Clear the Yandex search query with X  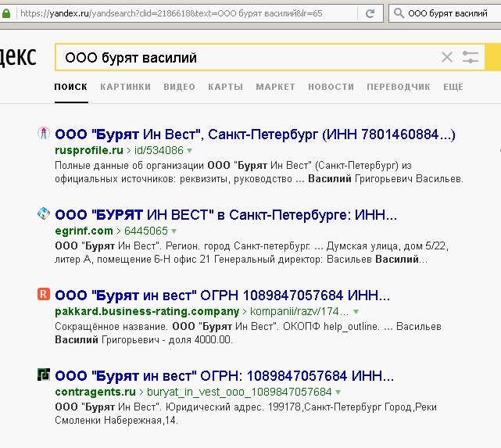tap(447, 58)
